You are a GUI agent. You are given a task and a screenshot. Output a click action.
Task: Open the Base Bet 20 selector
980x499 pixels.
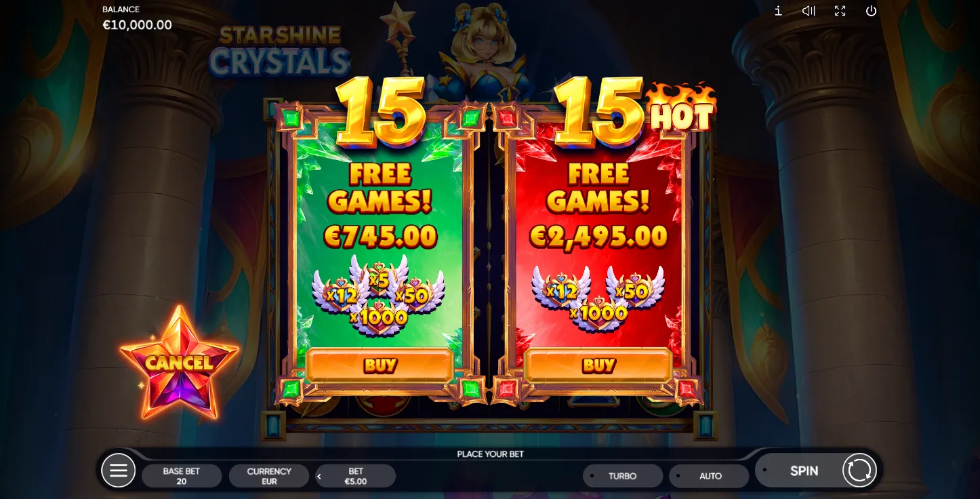182,476
